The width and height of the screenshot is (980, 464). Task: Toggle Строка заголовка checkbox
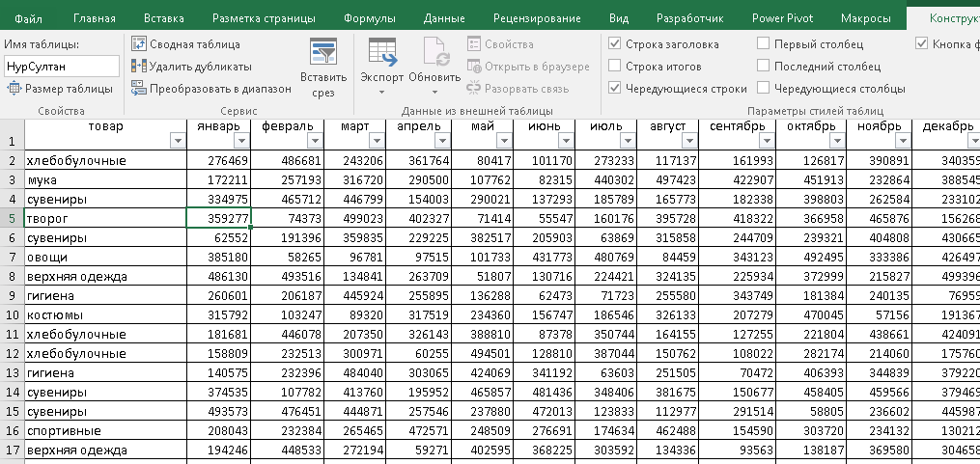coord(614,43)
